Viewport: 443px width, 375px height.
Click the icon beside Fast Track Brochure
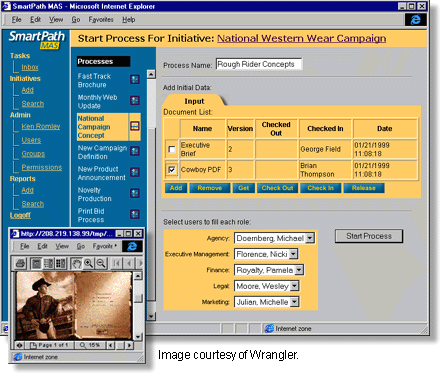point(135,80)
